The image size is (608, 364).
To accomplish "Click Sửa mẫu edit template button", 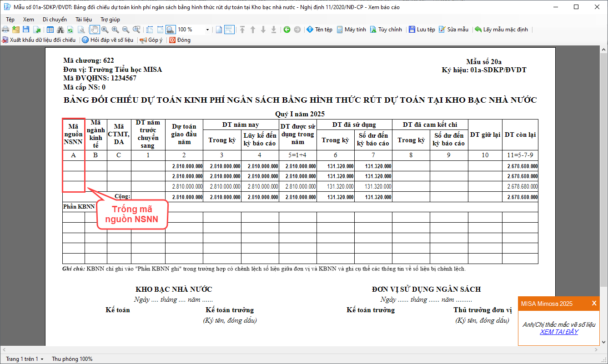I will point(453,30).
